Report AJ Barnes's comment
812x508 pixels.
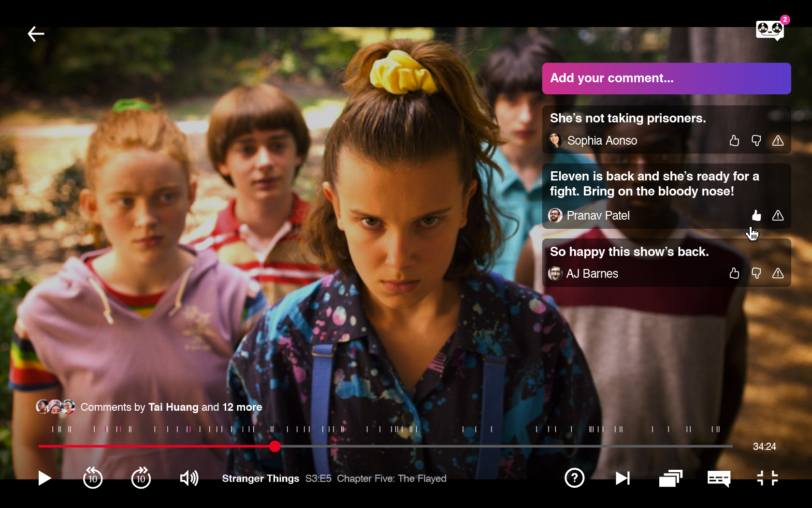(x=778, y=273)
